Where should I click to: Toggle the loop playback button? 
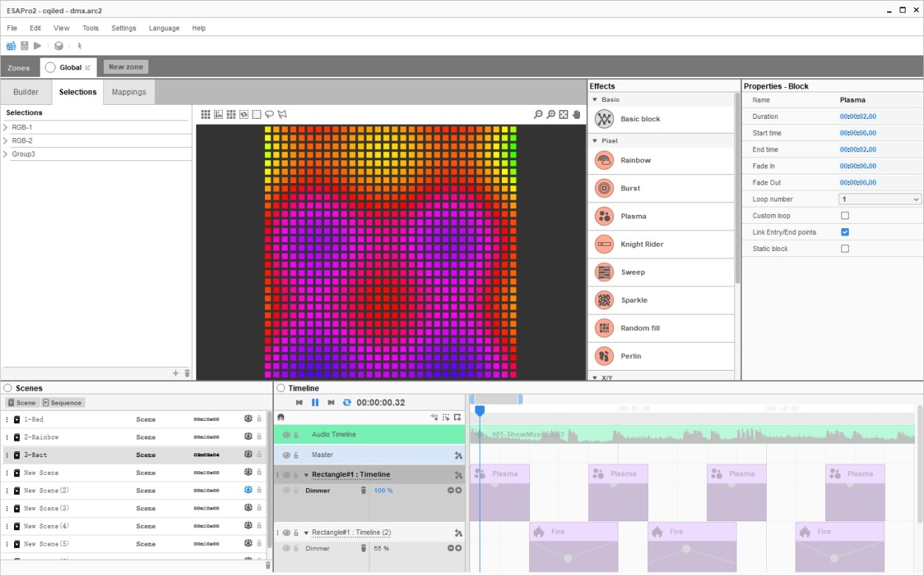347,402
